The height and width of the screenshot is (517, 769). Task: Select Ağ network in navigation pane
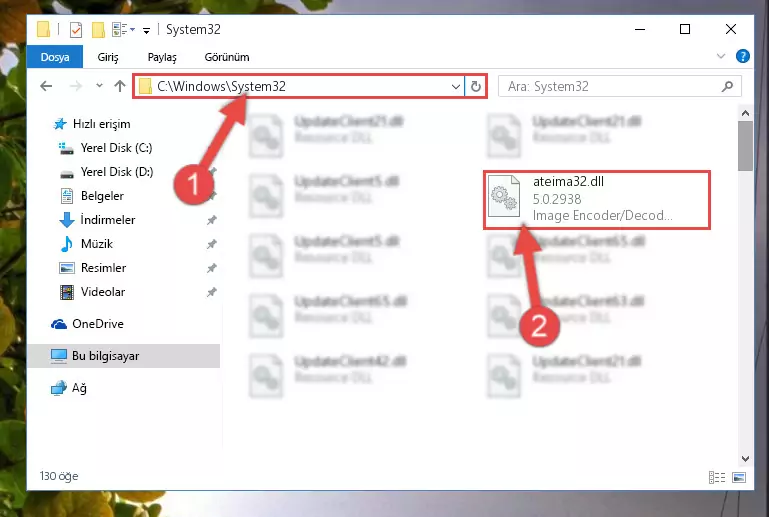coord(69,388)
